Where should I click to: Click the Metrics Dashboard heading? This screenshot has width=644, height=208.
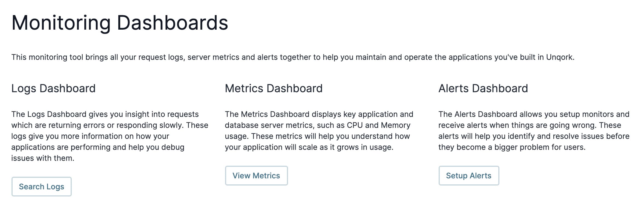pyautogui.click(x=274, y=88)
